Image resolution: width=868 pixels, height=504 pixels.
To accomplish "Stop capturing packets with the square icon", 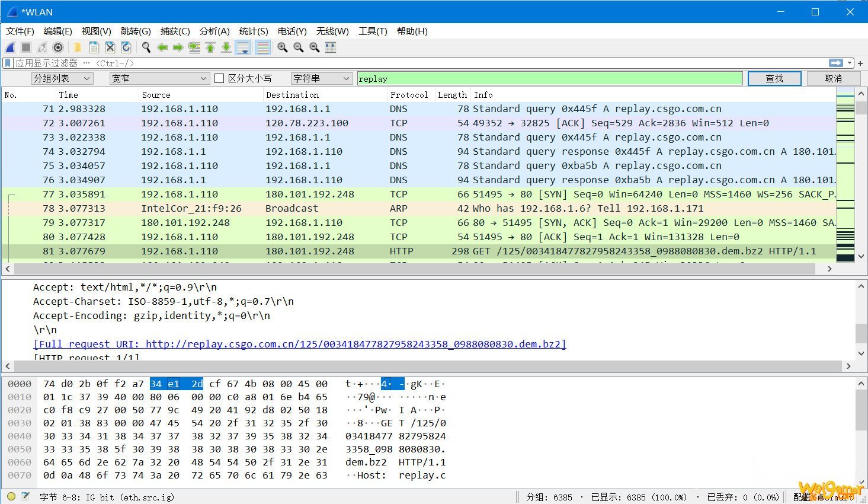I will 26,47.
